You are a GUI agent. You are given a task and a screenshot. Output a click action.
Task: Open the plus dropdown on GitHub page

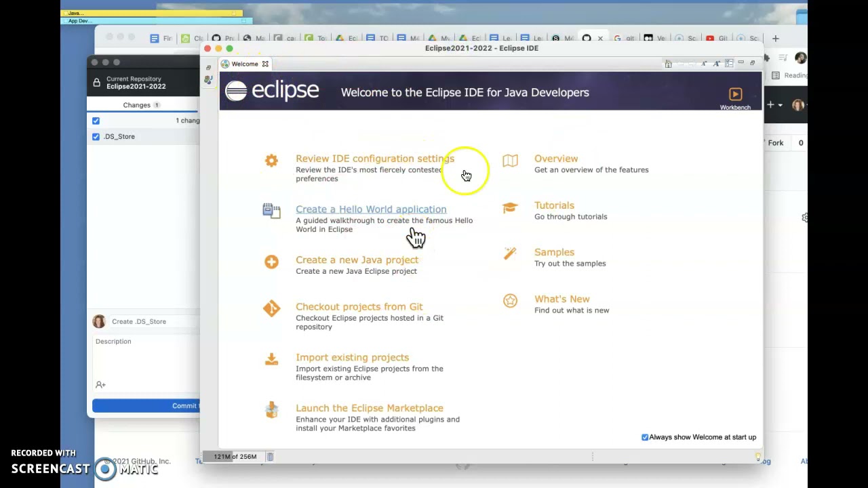[x=774, y=105]
